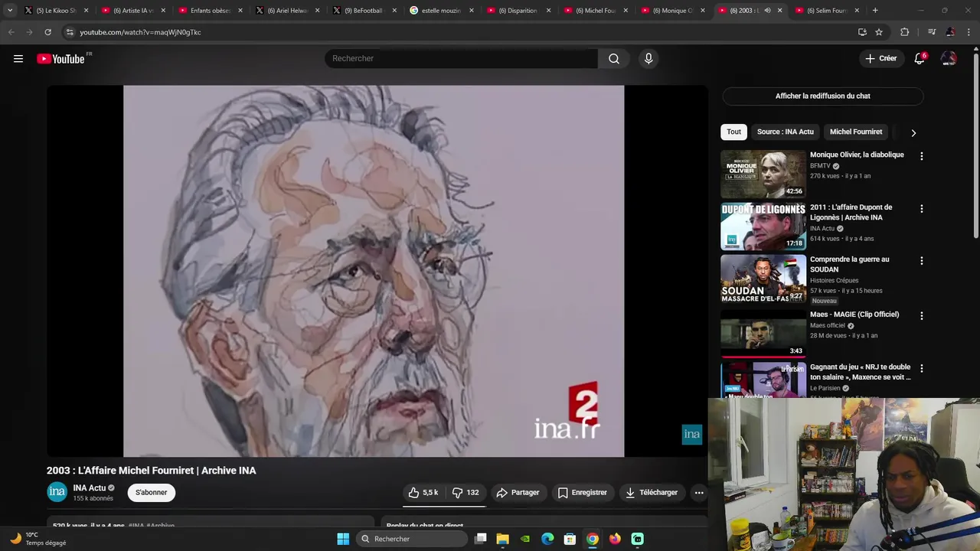Open Microsoft Edge from the taskbar
Image resolution: width=980 pixels, height=551 pixels.
[x=547, y=539]
